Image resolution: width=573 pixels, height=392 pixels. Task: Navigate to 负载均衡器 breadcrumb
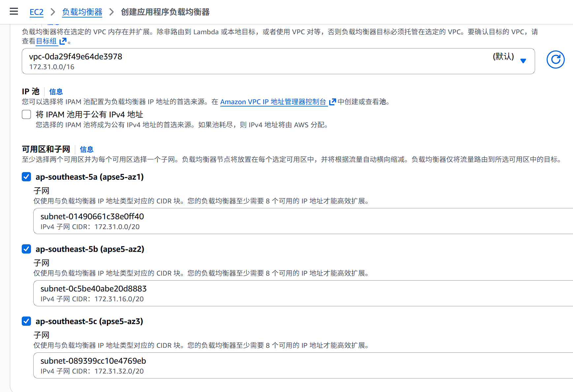pos(82,12)
